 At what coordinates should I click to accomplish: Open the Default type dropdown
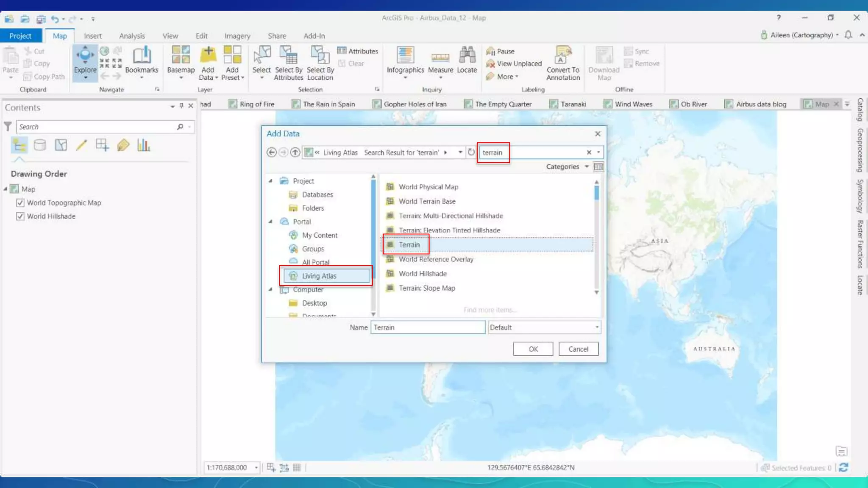[x=596, y=327]
